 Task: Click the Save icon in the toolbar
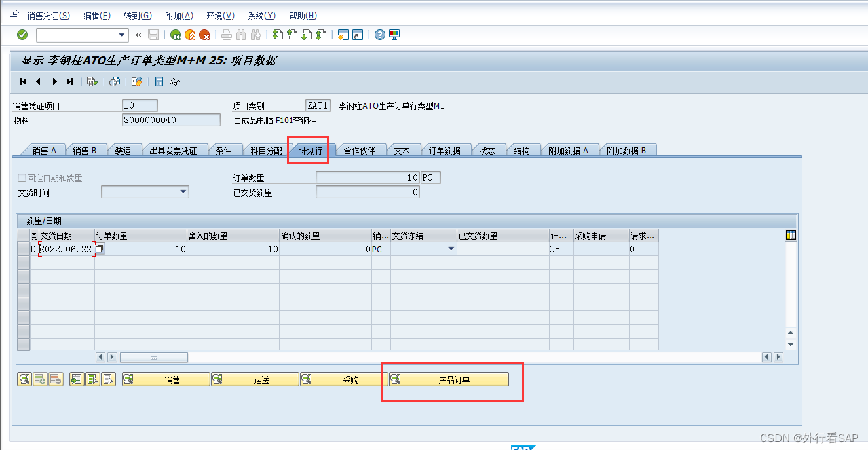pos(153,34)
